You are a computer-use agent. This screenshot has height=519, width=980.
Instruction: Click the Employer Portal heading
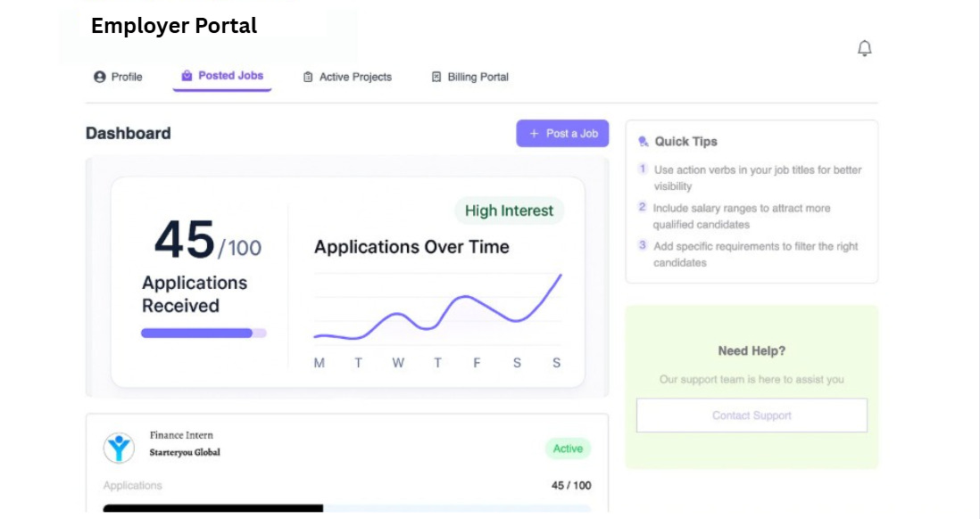click(174, 27)
